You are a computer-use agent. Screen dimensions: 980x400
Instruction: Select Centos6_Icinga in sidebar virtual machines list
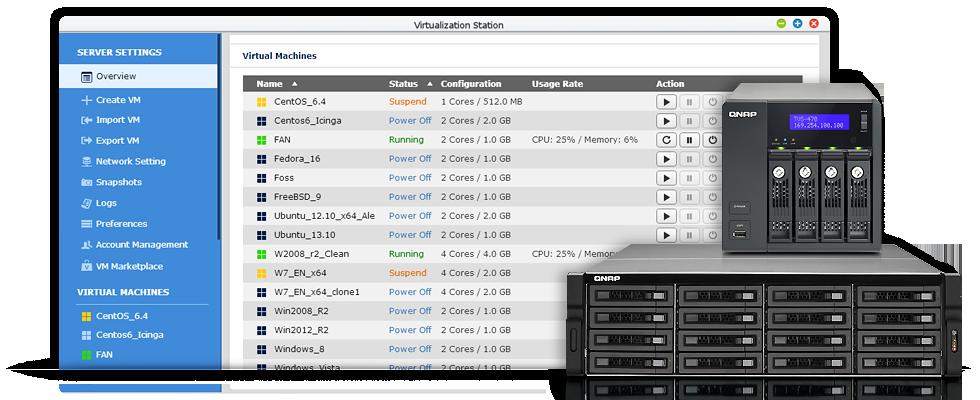(x=129, y=335)
